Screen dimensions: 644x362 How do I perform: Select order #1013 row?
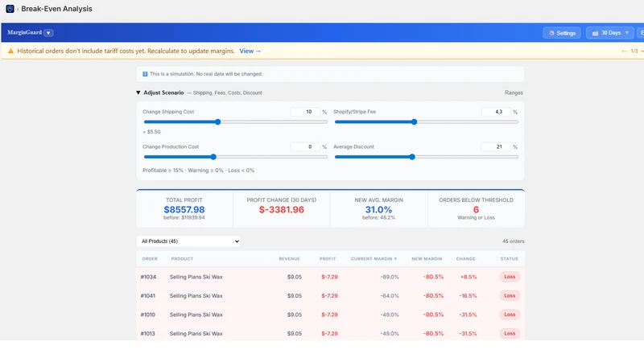(x=330, y=333)
